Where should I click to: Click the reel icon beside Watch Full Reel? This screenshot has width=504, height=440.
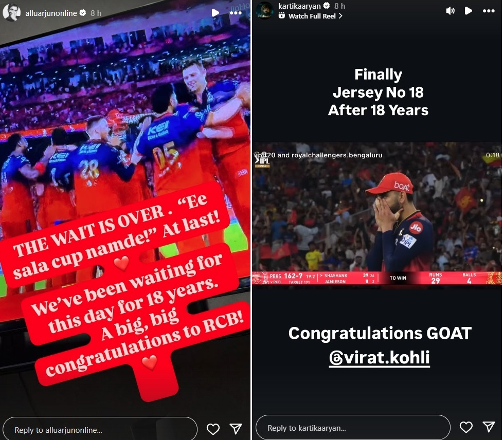click(x=282, y=15)
